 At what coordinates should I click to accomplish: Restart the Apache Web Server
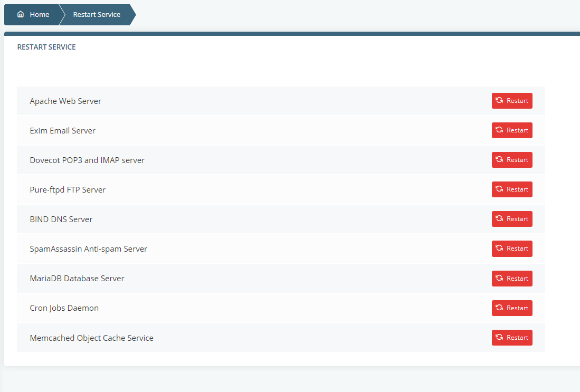[512, 101]
